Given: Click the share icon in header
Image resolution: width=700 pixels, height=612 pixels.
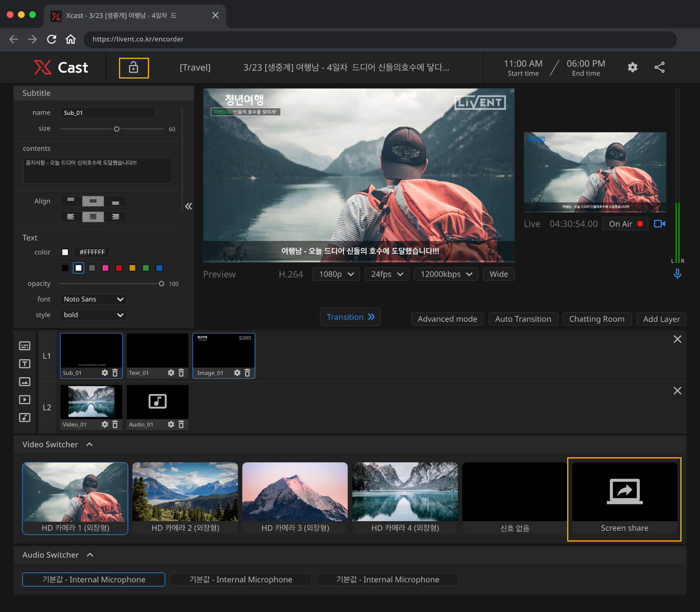Looking at the screenshot, I should (659, 68).
